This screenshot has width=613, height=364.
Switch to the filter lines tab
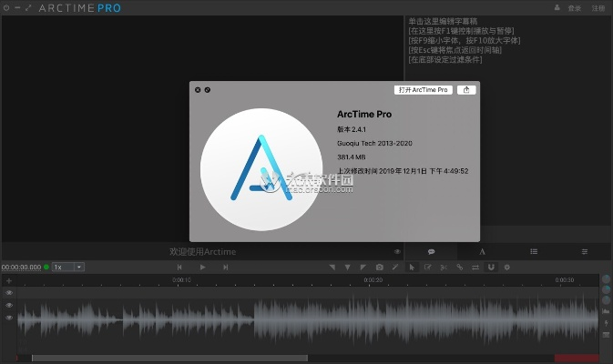point(585,252)
